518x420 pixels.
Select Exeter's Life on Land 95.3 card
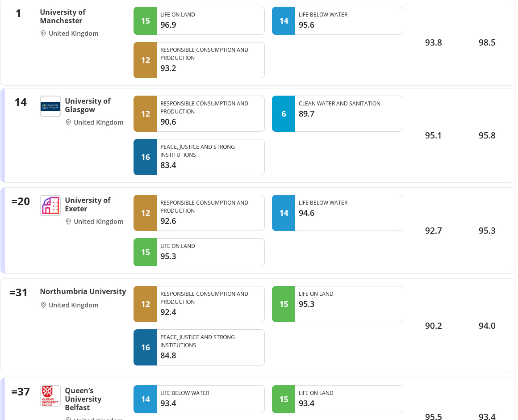199,252
